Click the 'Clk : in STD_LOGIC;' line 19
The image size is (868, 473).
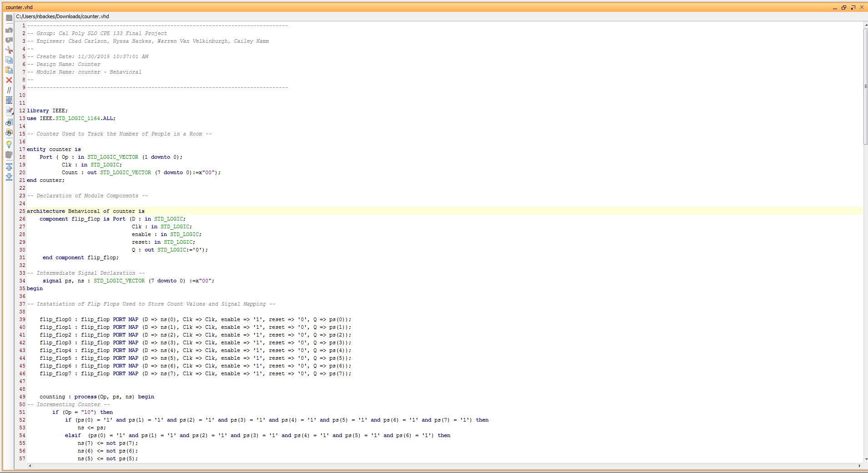tap(92, 165)
